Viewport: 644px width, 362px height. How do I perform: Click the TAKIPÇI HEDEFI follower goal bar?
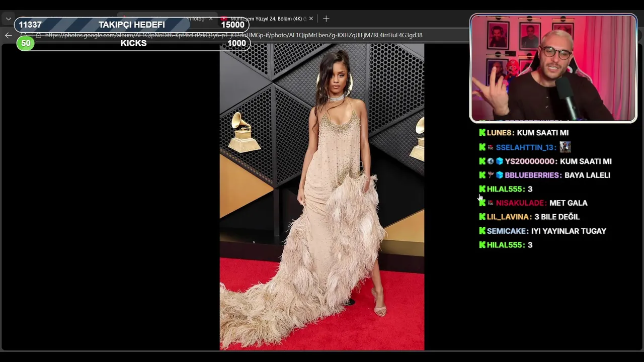[132, 25]
